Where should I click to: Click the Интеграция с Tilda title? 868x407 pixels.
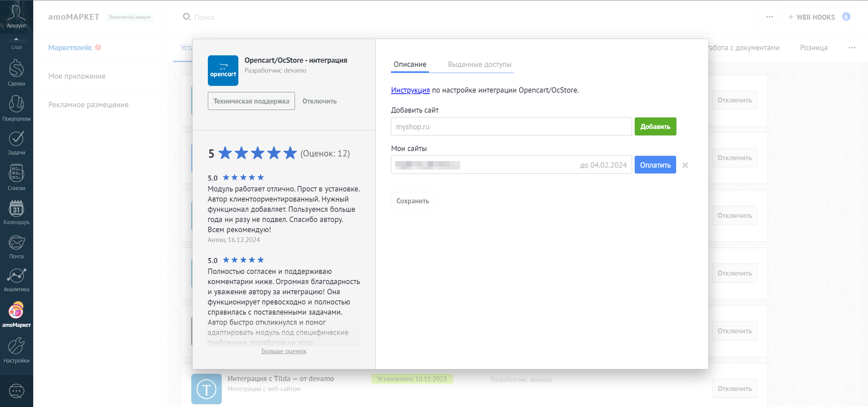(x=280, y=378)
